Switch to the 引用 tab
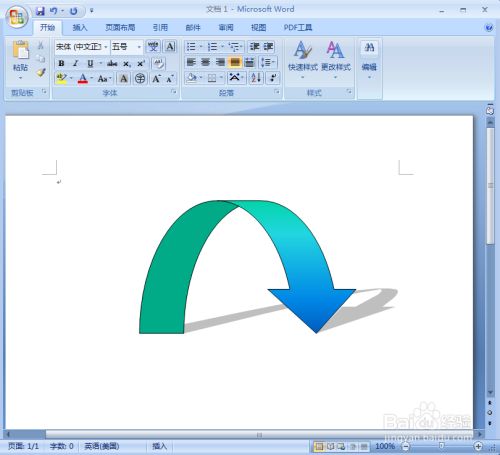 (x=160, y=28)
